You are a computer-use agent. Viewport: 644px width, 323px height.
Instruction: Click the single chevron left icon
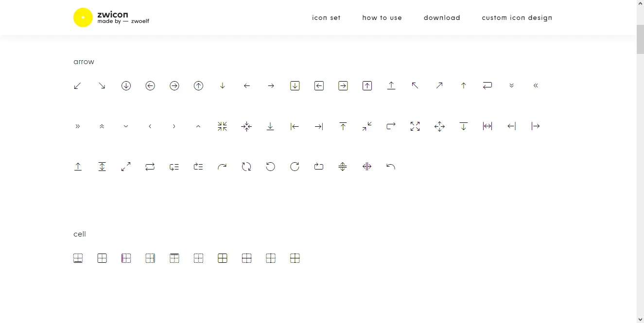pyautogui.click(x=150, y=126)
